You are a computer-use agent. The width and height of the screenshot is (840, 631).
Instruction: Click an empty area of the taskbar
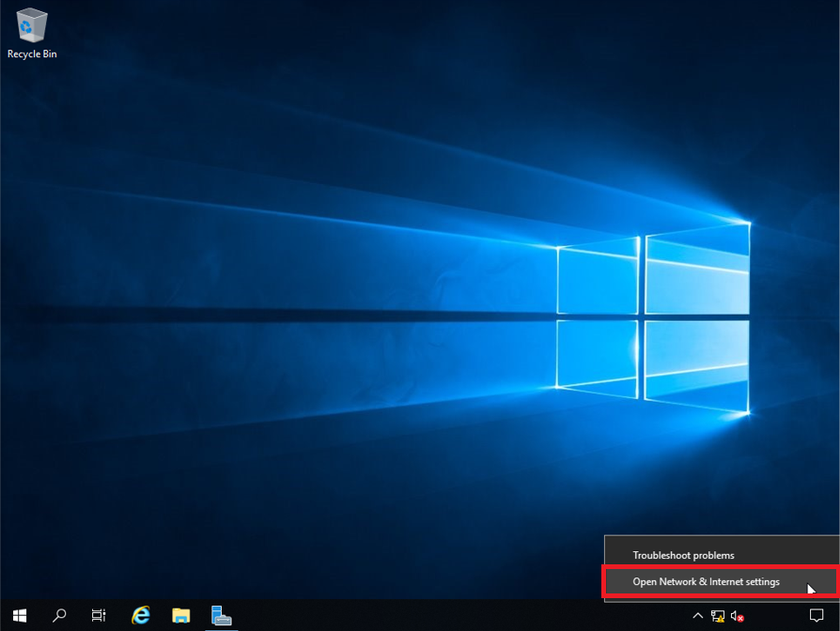(x=451, y=616)
